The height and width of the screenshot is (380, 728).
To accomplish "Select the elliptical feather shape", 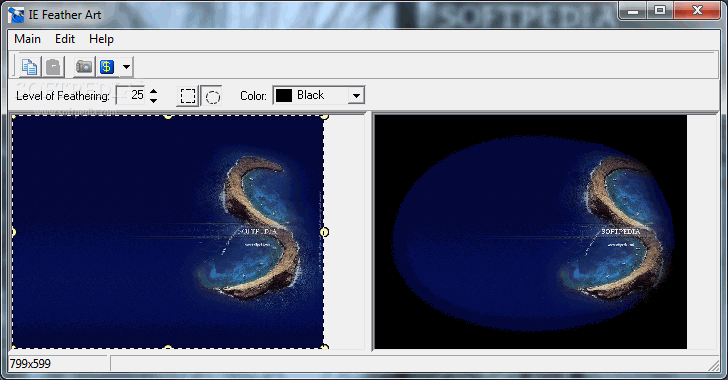I will pyautogui.click(x=212, y=96).
